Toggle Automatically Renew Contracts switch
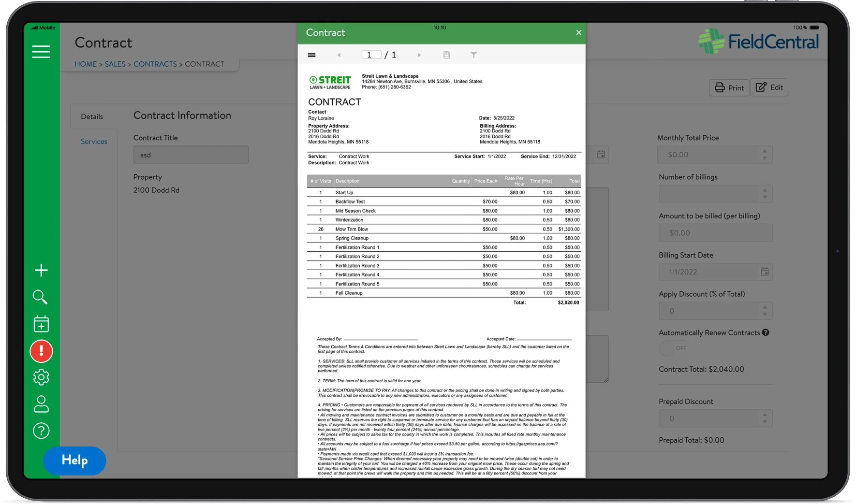This screenshot has width=856, height=504. point(675,348)
